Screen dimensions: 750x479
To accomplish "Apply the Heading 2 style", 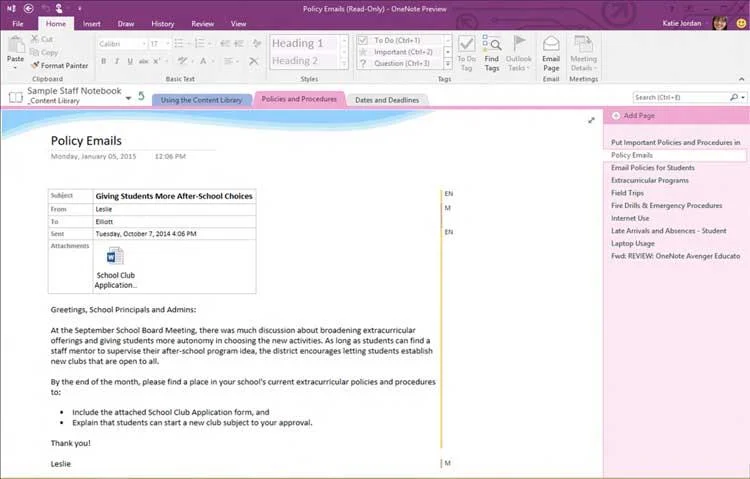I will [304, 61].
